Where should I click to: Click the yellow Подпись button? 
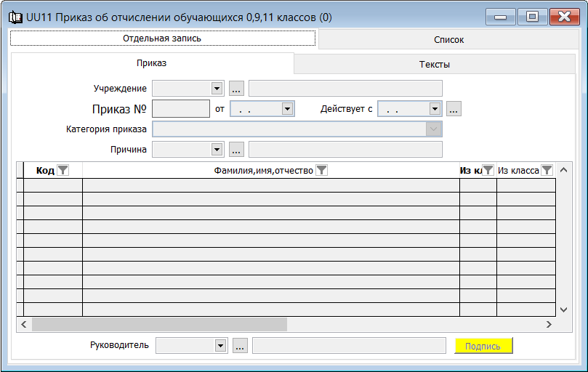point(483,346)
